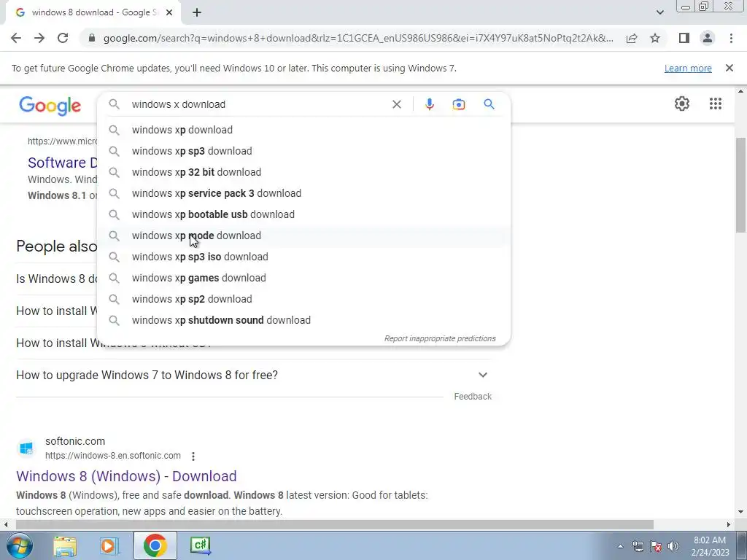Open the volume control in tray
Screen dimensions: 747x560
[x=673, y=546]
